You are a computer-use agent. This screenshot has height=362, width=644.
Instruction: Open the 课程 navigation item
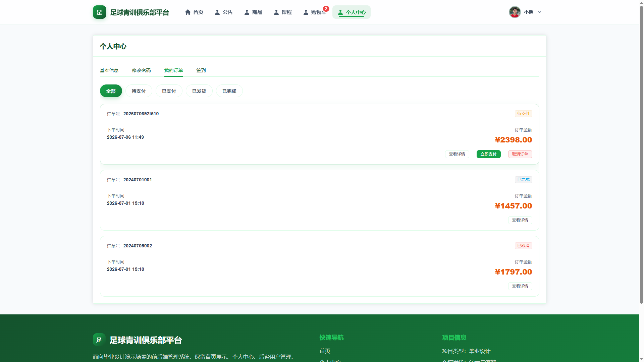point(283,12)
